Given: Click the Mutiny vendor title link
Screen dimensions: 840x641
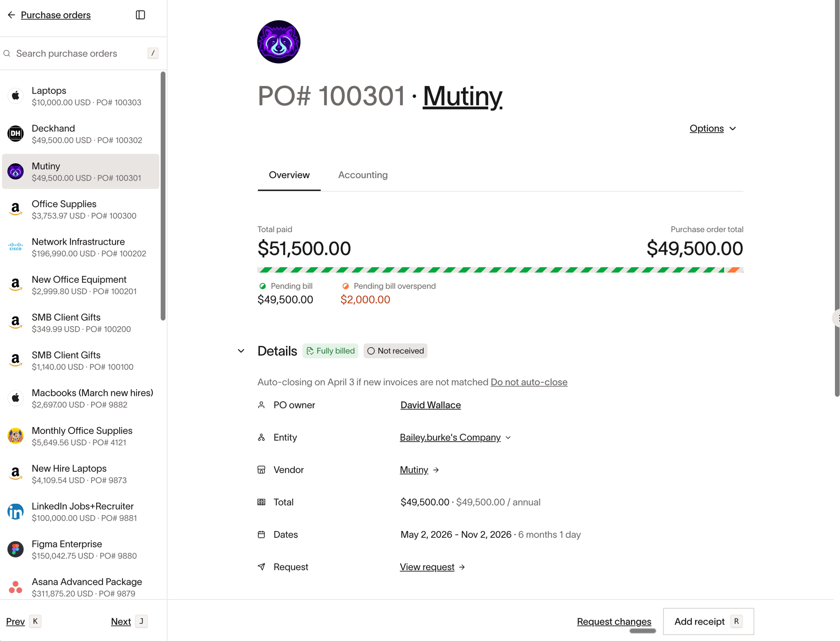Looking at the screenshot, I should tap(462, 96).
